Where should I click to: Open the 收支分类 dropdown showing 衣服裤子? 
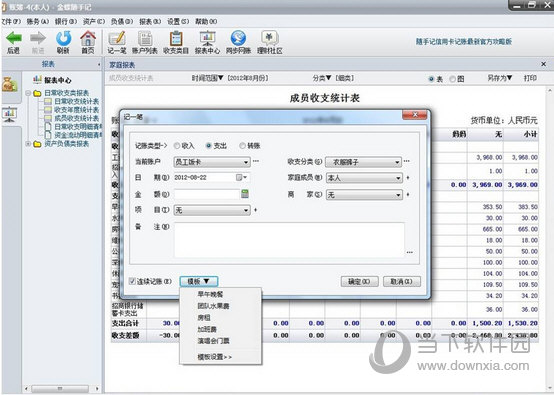pos(363,162)
